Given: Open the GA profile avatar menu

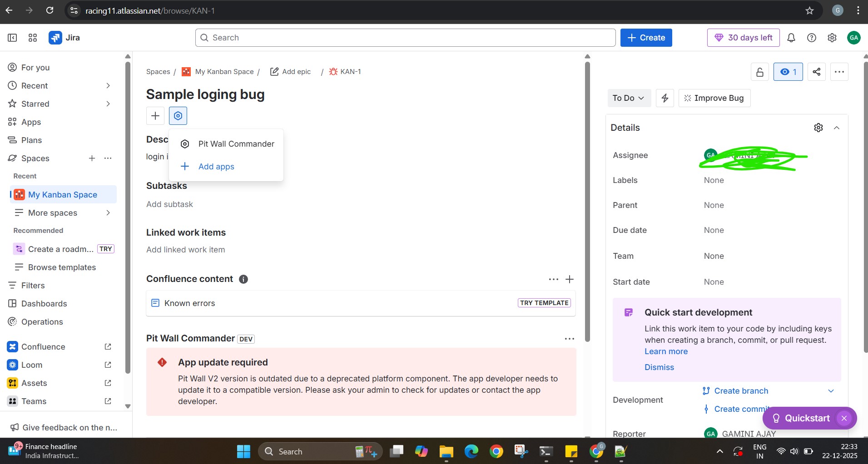Looking at the screenshot, I should 854,38.
